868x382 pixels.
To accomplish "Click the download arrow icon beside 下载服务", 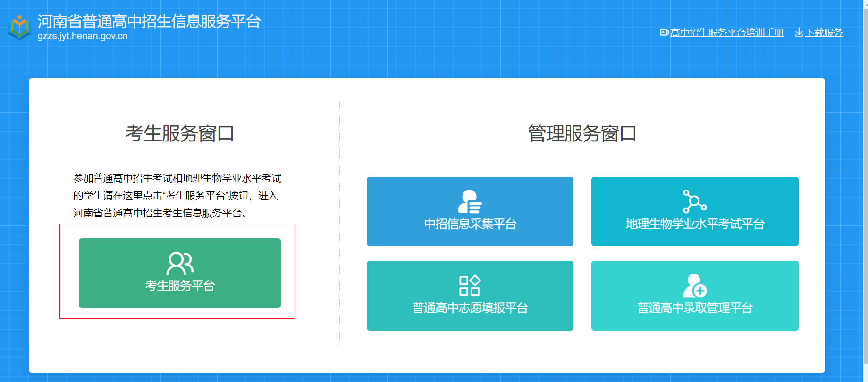I will 799,33.
